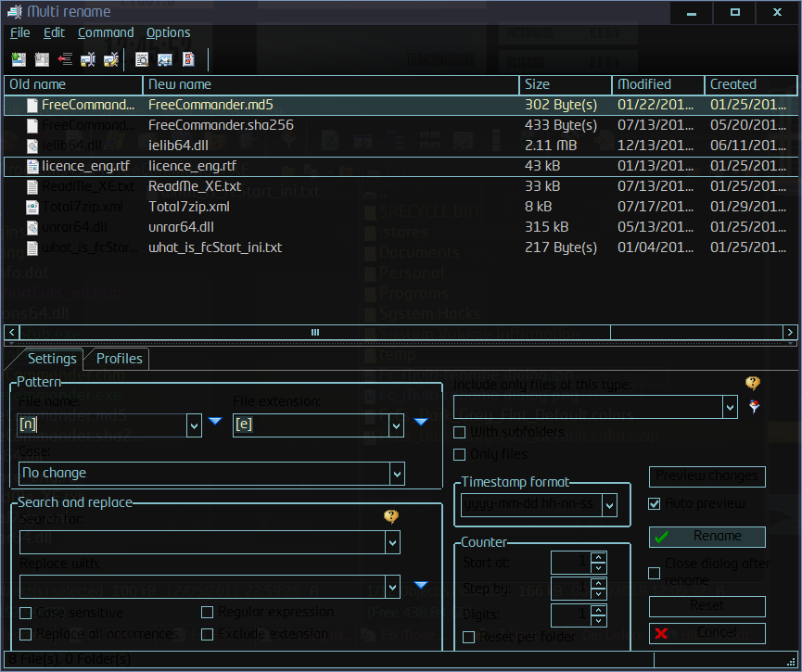Click the filter funnel icon beside file type
This screenshot has width=802, height=672.
point(755,406)
